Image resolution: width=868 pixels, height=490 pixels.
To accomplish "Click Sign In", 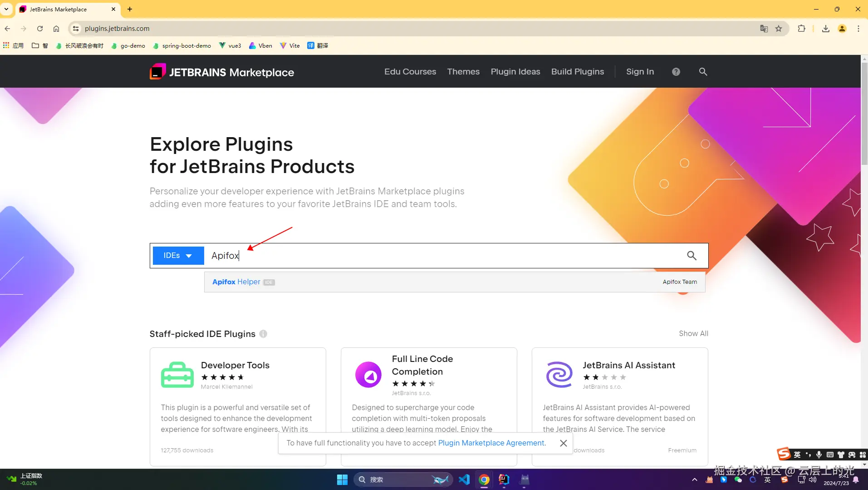I will pyautogui.click(x=640, y=72).
